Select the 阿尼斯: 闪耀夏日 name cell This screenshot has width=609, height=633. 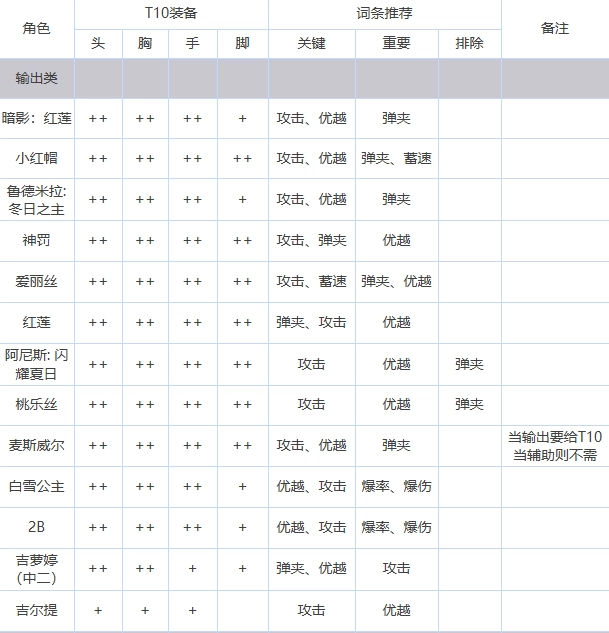[x=36, y=364]
